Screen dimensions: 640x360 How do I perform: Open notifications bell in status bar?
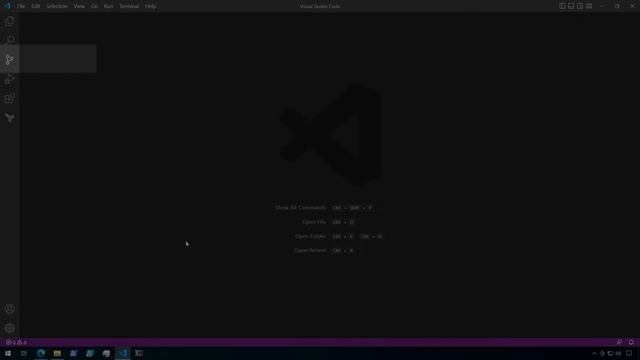pos(631,342)
